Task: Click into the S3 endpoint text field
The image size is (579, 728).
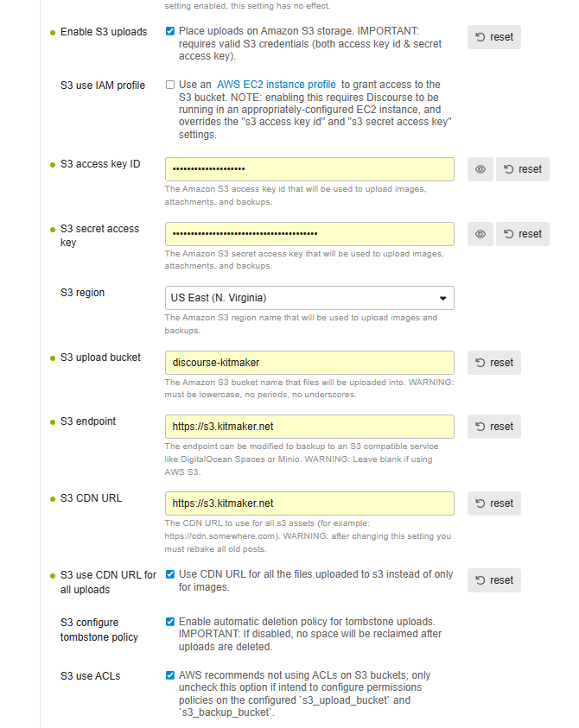Action: point(309,427)
